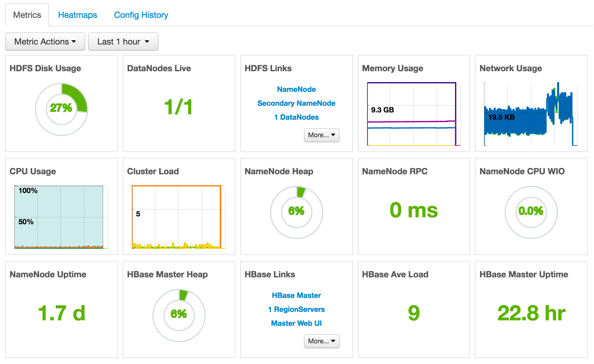Open the Metric Actions dropdown
Screen dimensions: 594x364
45,42
